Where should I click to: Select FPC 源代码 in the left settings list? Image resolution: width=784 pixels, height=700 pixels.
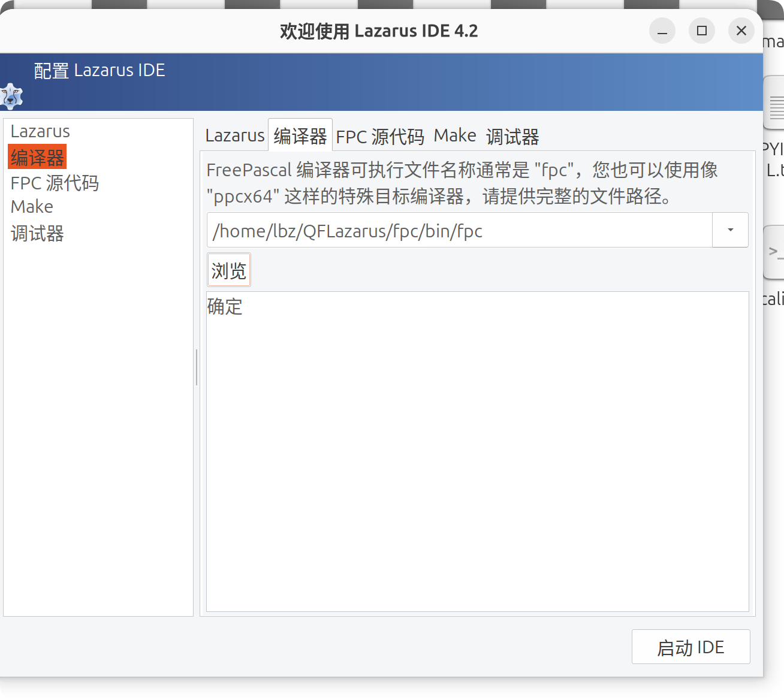click(x=54, y=183)
